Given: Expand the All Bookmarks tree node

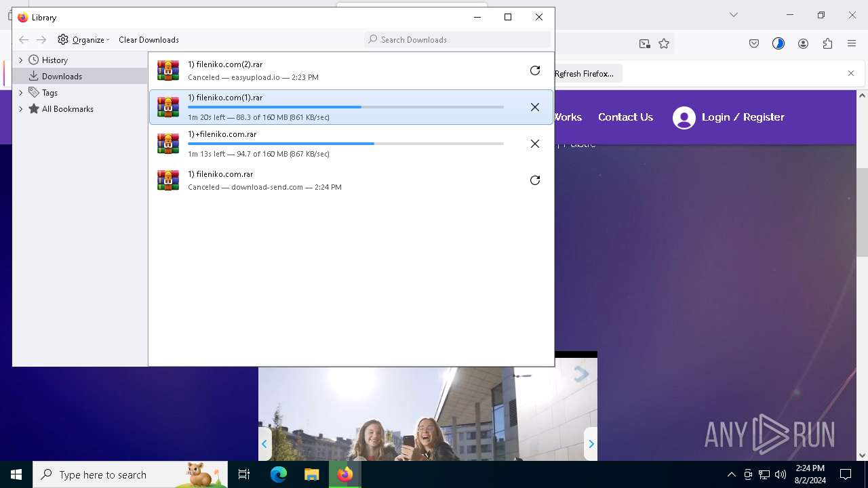Looking at the screenshot, I should (x=20, y=109).
